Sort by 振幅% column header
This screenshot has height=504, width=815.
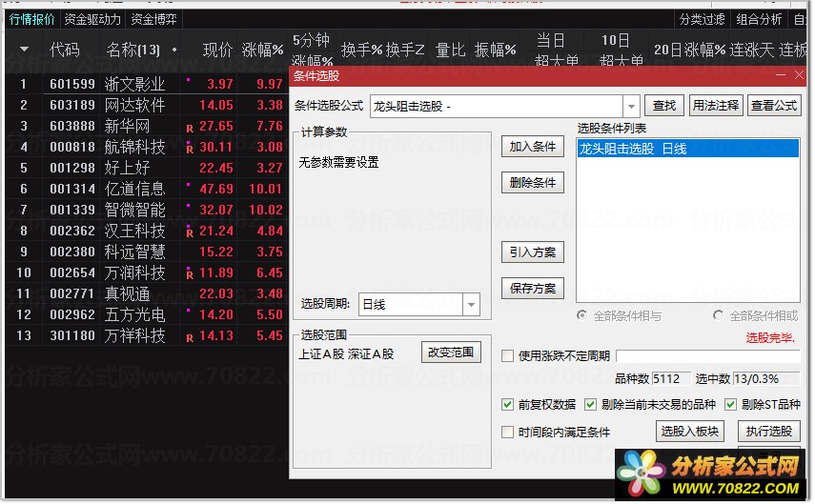click(495, 50)
